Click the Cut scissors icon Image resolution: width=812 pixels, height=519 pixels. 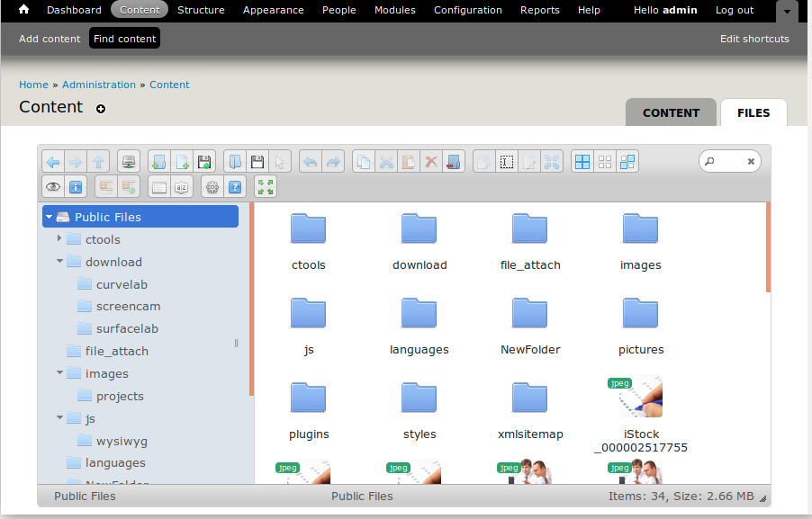pyautogui.click(x=386, y=162)
